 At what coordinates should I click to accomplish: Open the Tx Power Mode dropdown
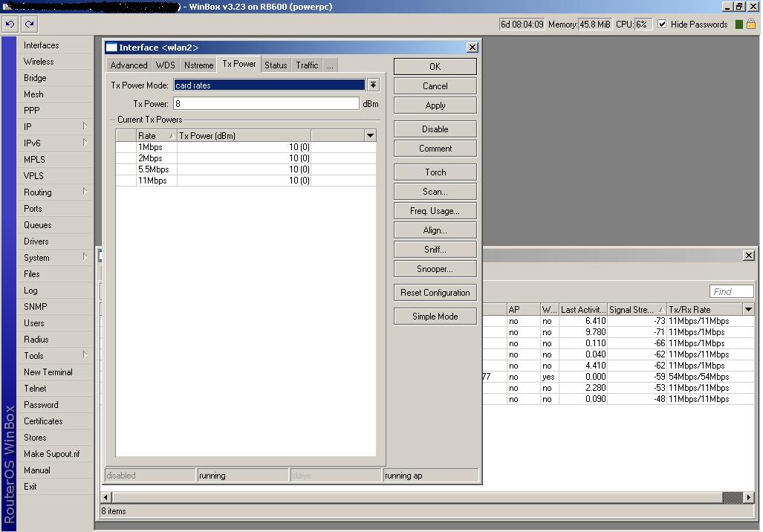[x=373, y=85]
